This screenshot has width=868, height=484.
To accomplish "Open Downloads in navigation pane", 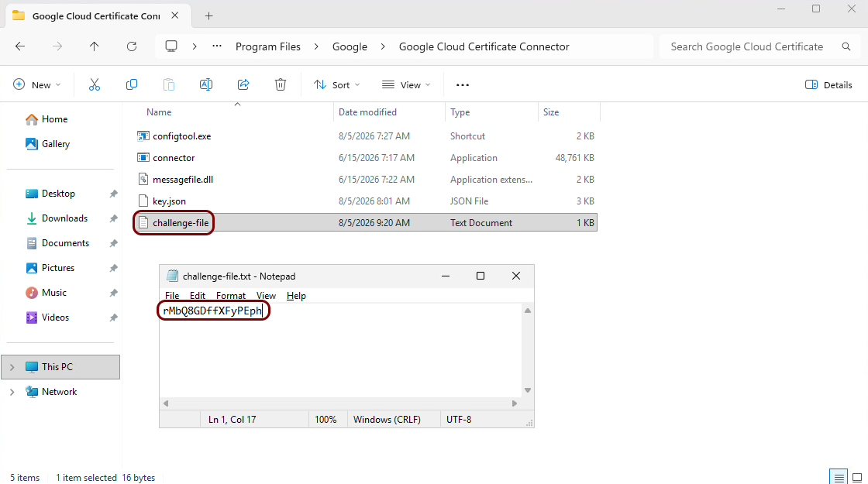I will point(57,218).
